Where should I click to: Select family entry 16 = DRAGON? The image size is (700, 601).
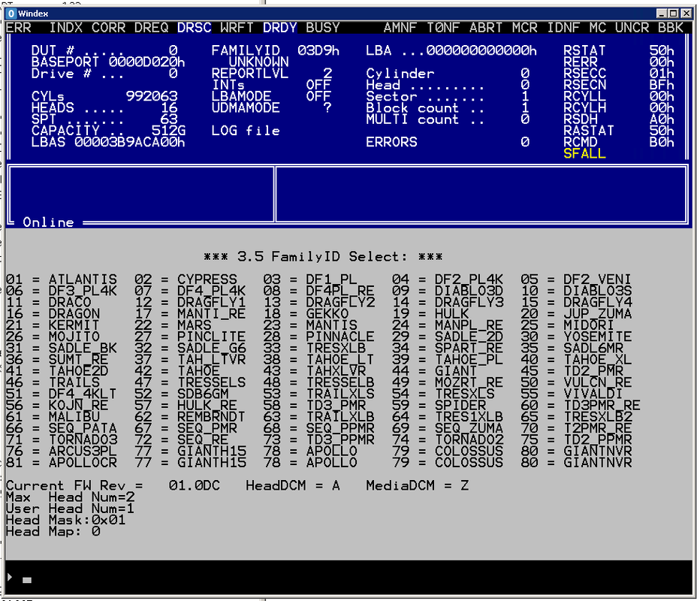[x=53, y=314]
